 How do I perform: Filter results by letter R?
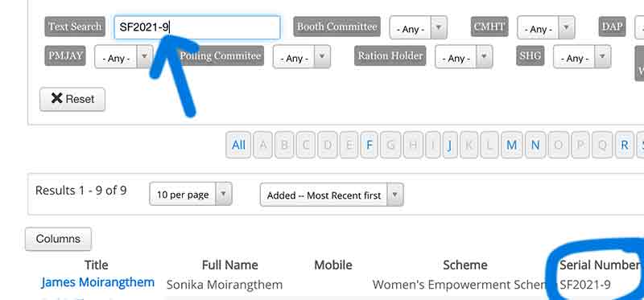point(625,145)
